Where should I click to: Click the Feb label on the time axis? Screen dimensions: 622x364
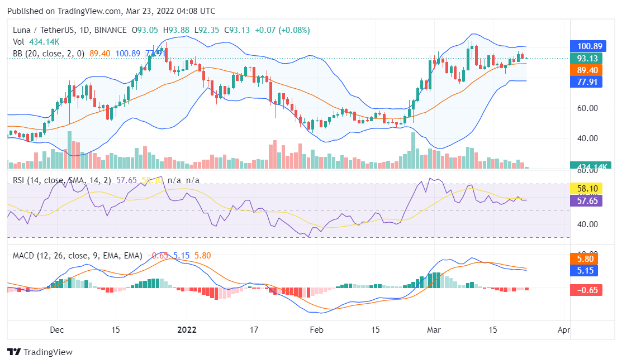pyautogui.click(x=317, y=329)
